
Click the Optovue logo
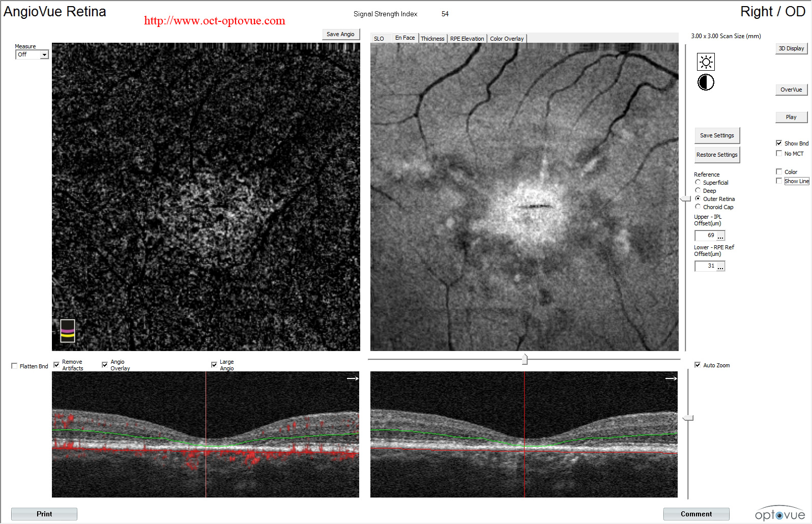coord(780,513)
